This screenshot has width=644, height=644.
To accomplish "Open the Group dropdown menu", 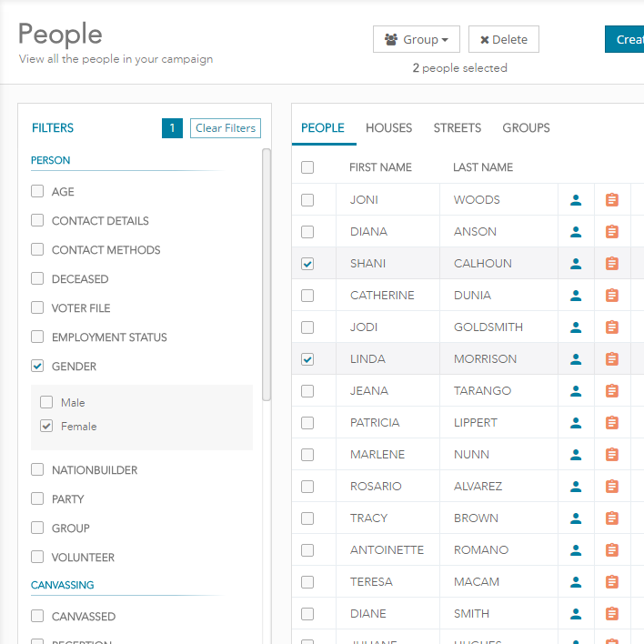I will pyautogui.click(x=417, y=39).
